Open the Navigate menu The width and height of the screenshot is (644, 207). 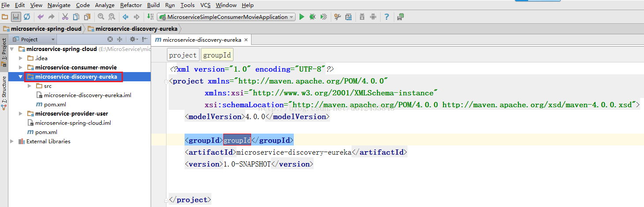pyautogui.click(x=59, y=5)
